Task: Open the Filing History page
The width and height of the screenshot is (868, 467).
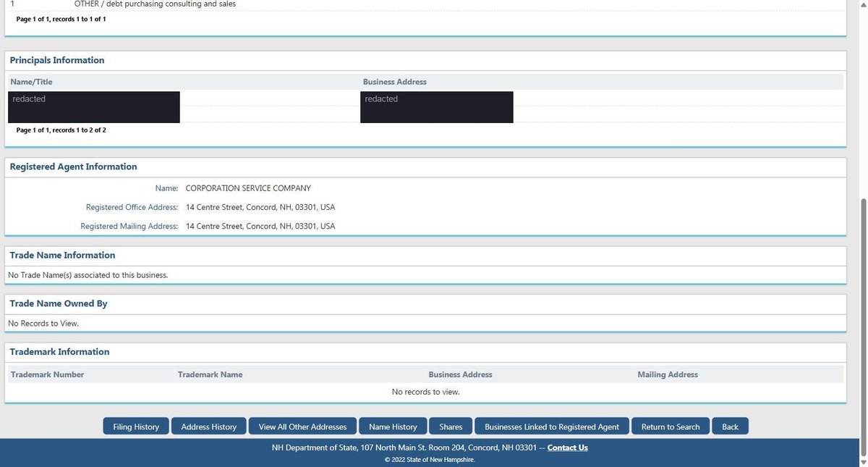Action: point(136,426)
